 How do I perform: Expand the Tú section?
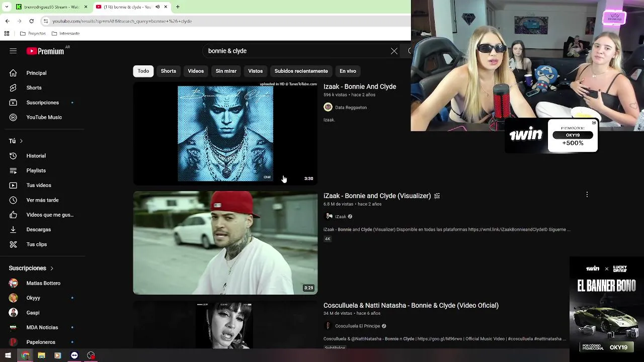tap(16, 141)
